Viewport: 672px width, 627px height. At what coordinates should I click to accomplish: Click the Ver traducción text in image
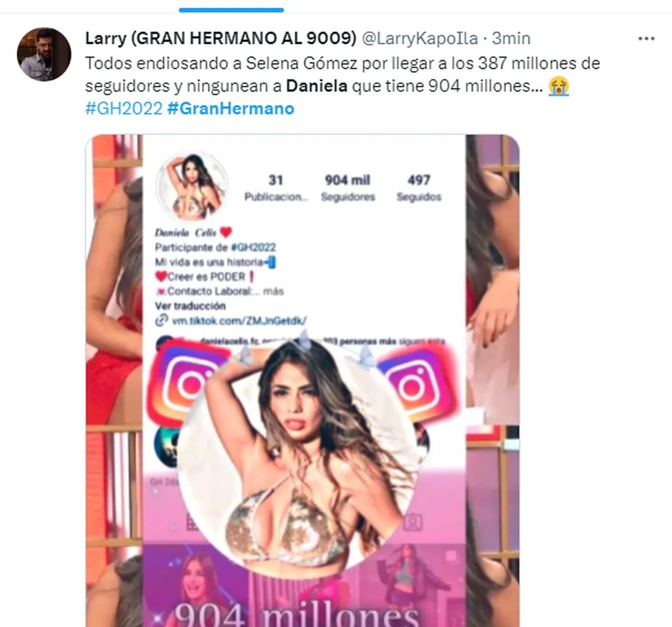(190, 306)
